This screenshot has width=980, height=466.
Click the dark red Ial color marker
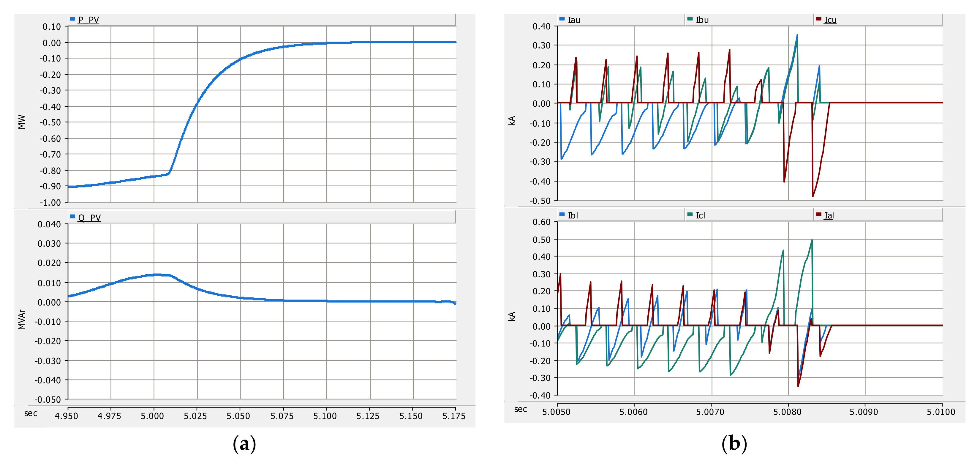(819, 214)
